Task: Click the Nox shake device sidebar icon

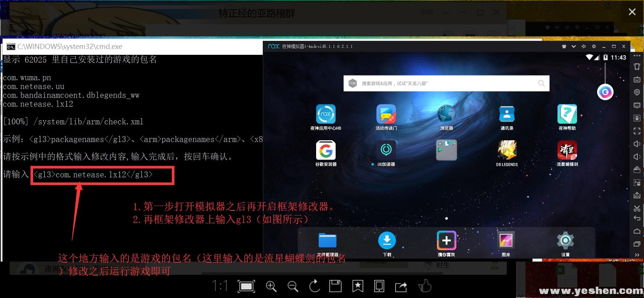Action: pos(637,67)
